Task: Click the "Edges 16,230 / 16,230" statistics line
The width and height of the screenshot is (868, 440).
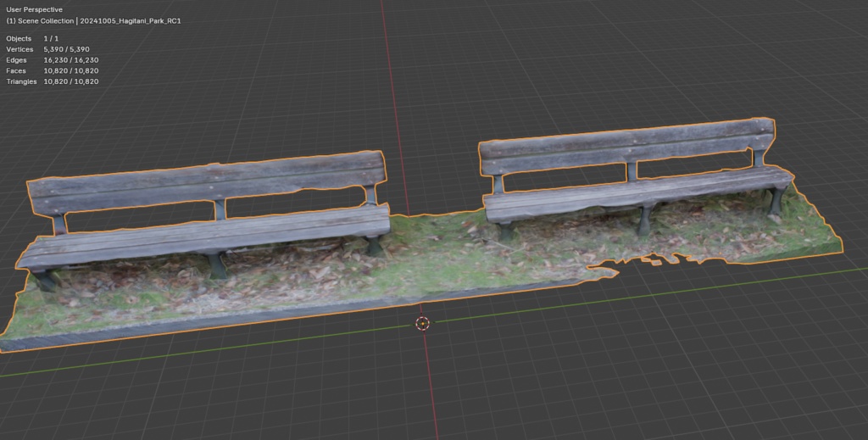Action: click(x=52, y=60)
